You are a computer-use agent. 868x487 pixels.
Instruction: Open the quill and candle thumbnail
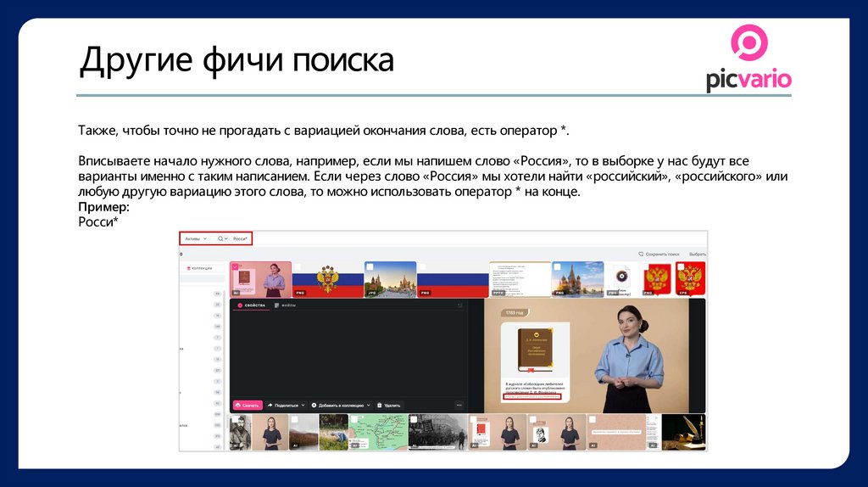click(x=684, y=432)
